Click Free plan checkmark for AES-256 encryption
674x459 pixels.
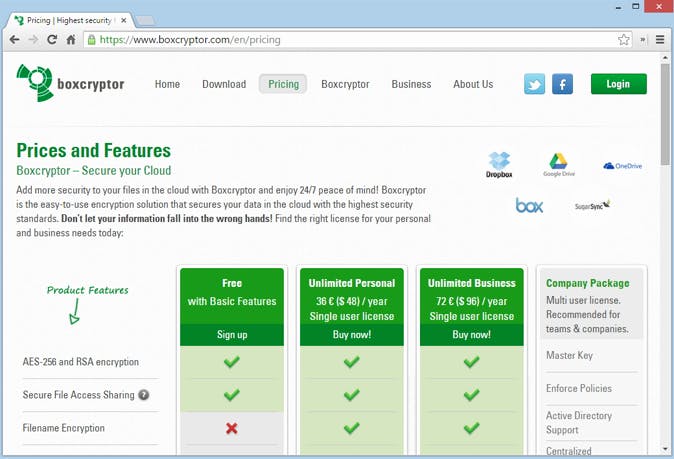pos(232,362)
